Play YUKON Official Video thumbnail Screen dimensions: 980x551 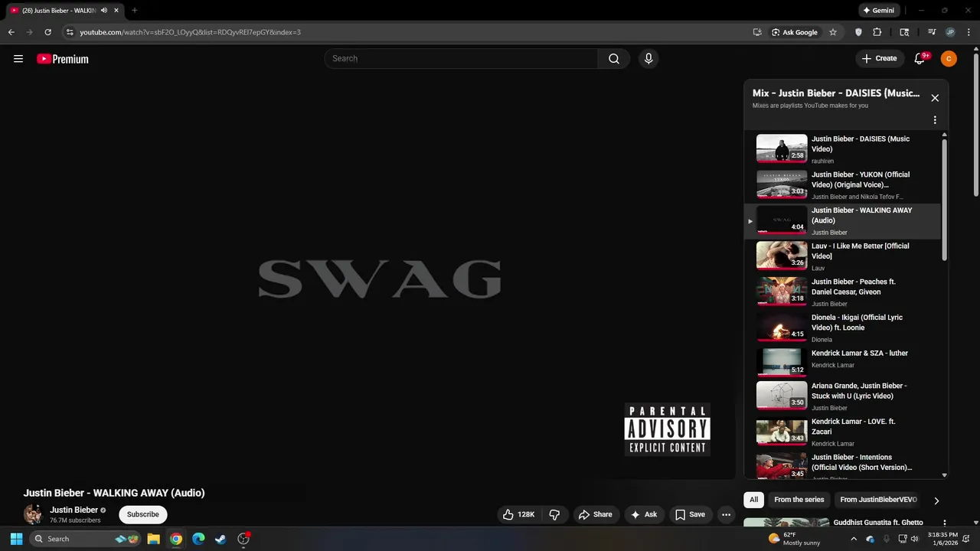[x=782, y=184]
